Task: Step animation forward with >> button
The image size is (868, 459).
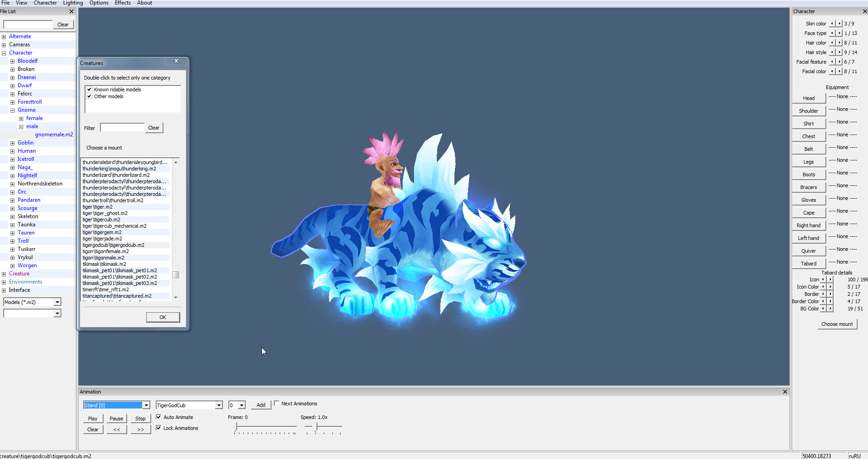Action: click(x=141, y=429)
